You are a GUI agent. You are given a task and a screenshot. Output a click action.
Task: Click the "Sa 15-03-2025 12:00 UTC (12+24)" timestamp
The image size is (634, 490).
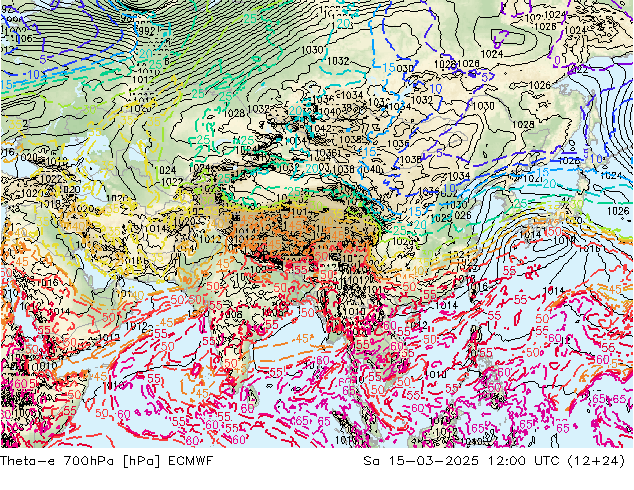click(494, 460)
